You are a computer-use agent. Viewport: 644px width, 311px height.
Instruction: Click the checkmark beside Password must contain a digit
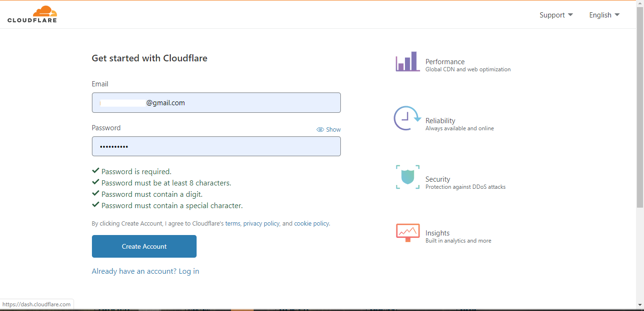(96, 193)
